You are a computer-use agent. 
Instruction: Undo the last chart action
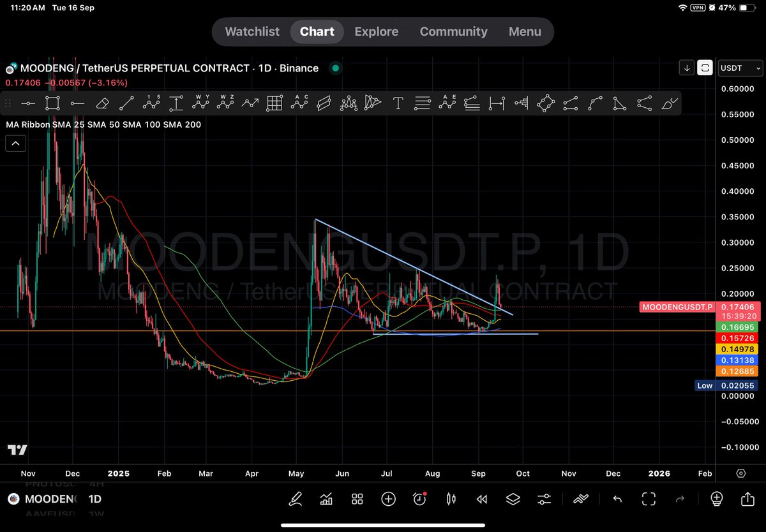(x=617, y=499)
